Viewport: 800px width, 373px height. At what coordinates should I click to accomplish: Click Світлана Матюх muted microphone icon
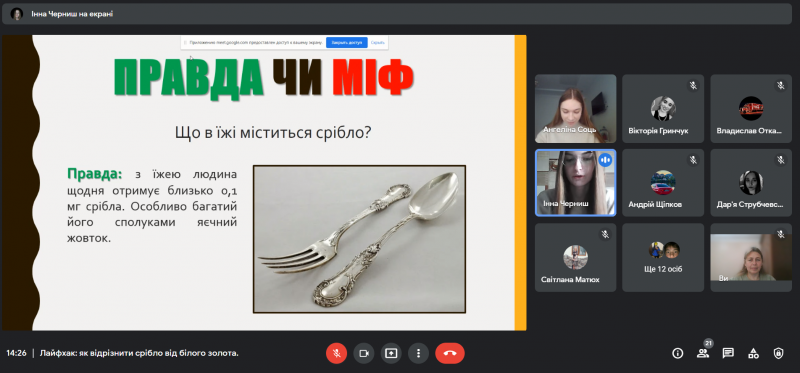pyautogui.click(x=605, y=234)
